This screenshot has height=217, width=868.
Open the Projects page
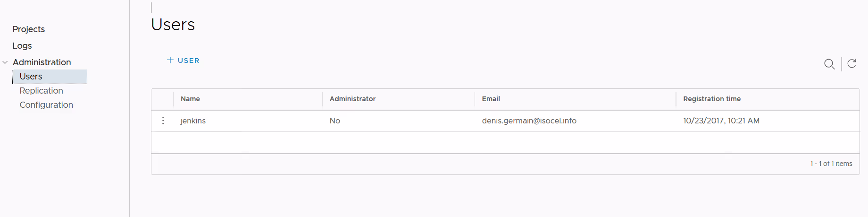[x=29, y=29]
